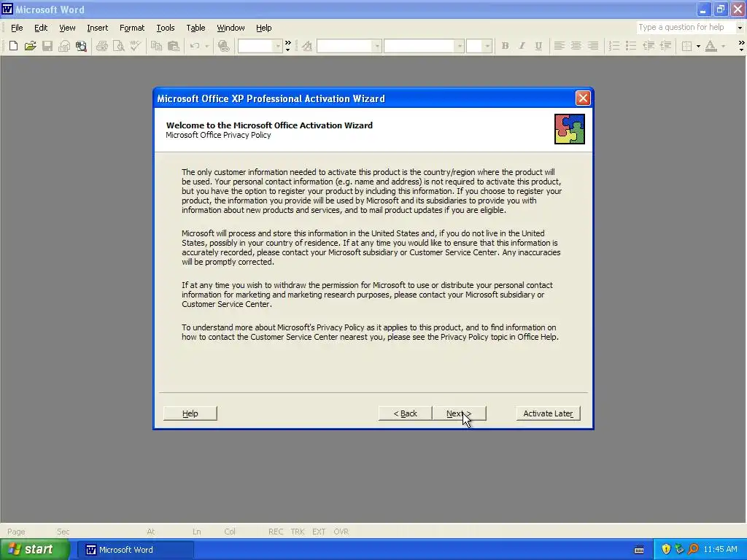Image resolution: width=747 pixels, height=560 pixels.
Task: Toggle the Bold button
Action: pyautogui.click(x=505, y=46)
